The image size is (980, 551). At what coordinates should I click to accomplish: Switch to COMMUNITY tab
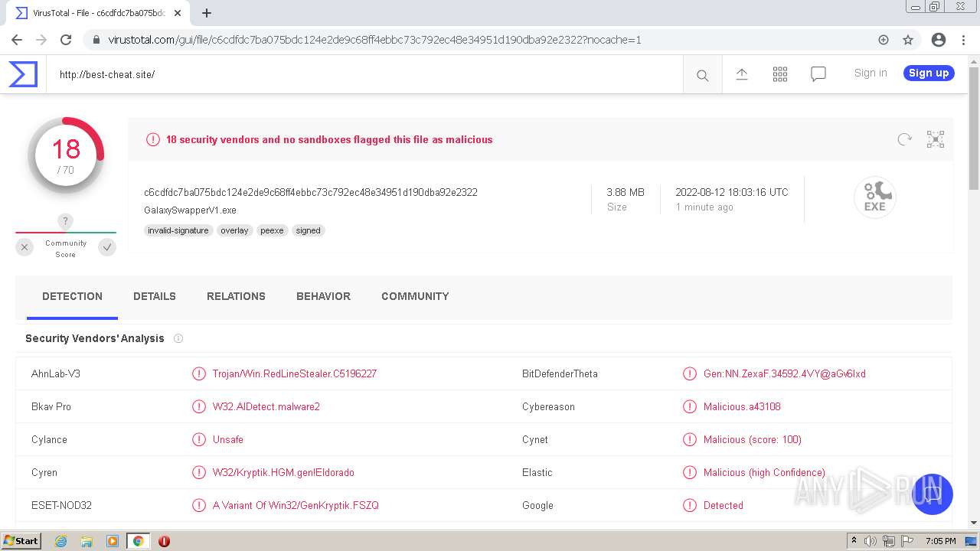[x=415, y=296]
